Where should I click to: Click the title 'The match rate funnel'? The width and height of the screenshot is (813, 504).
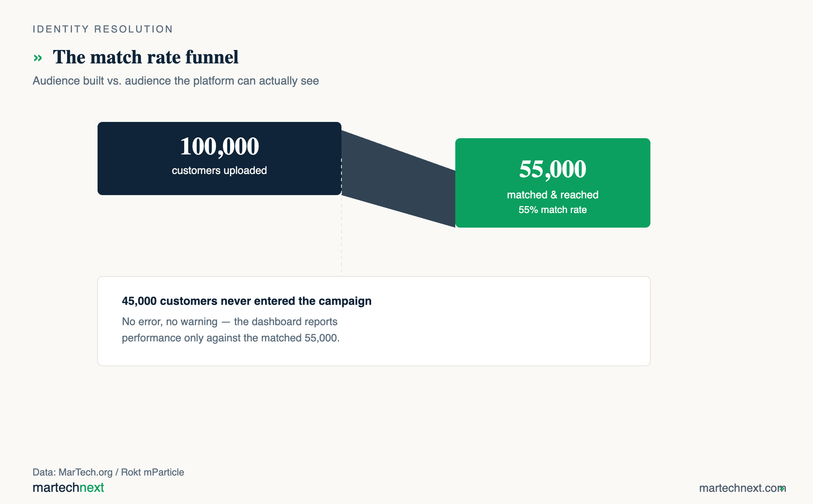point(146,57)
